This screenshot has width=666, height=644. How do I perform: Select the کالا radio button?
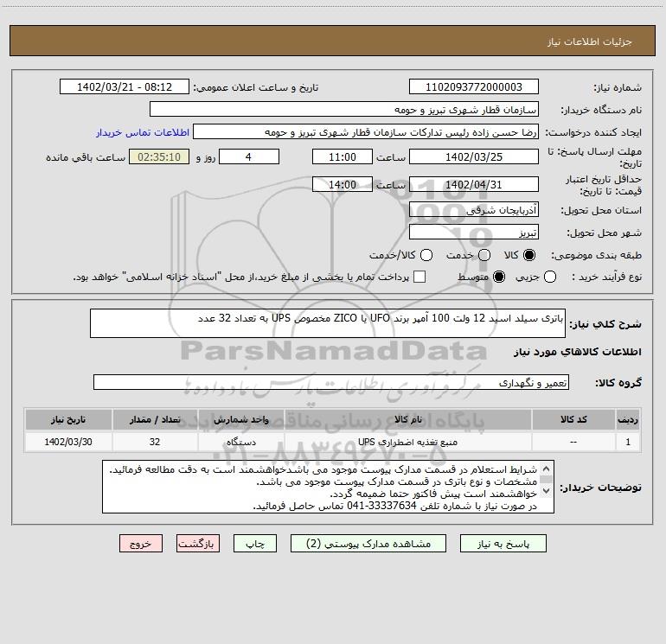[529, 255]
